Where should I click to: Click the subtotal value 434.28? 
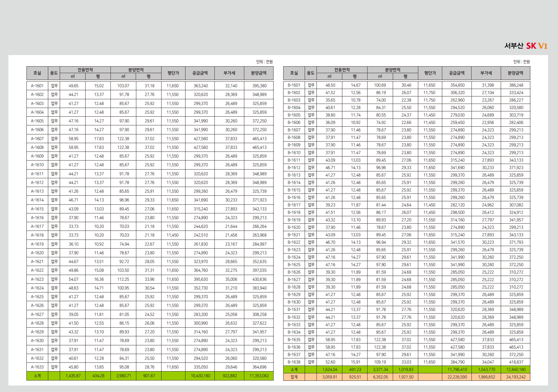pos(98,376)
